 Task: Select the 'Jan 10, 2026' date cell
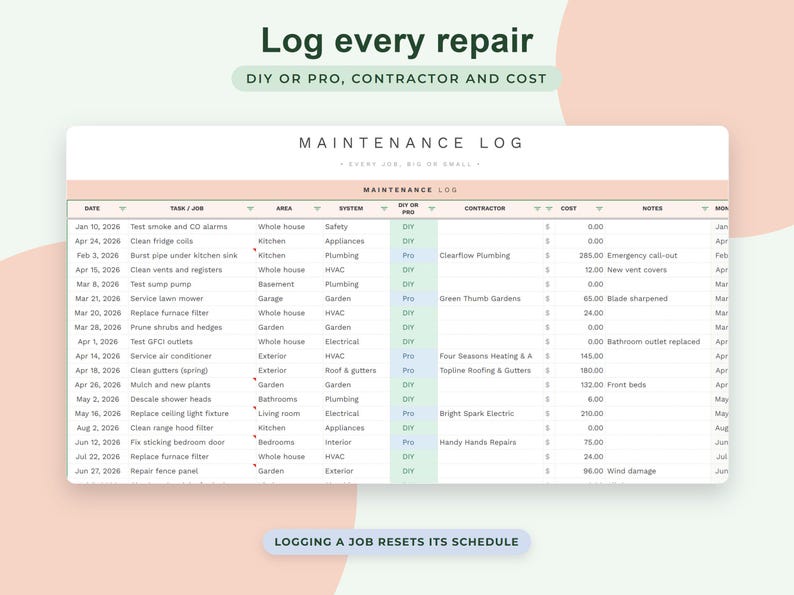tap(98, 227)
